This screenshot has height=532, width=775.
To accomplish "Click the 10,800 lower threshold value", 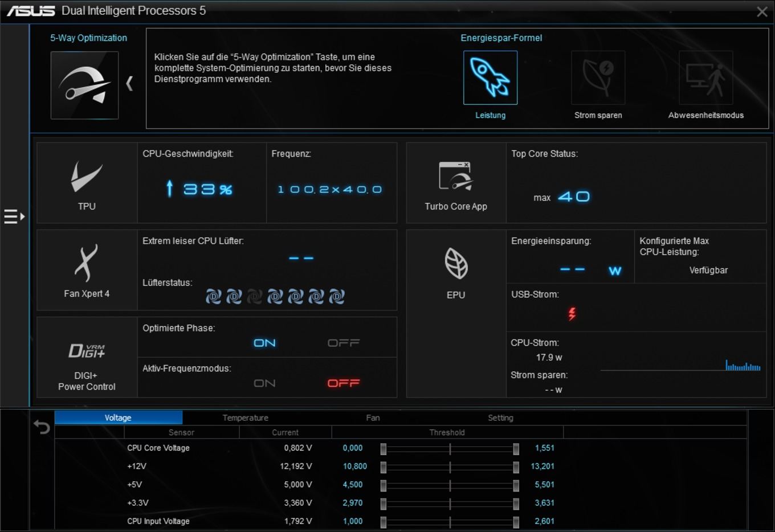I will tap(354, 466).
